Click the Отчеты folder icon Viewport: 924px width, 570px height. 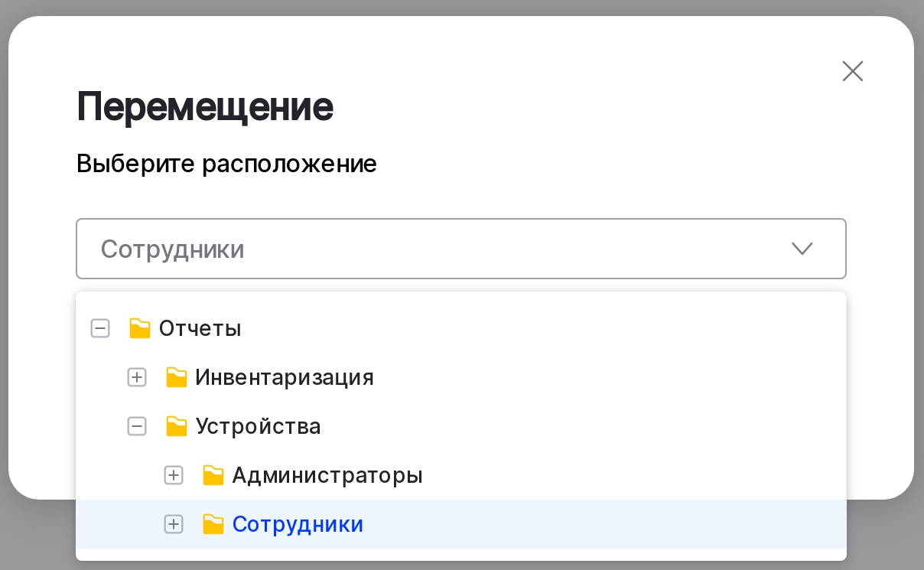click(x=140, y=329)
